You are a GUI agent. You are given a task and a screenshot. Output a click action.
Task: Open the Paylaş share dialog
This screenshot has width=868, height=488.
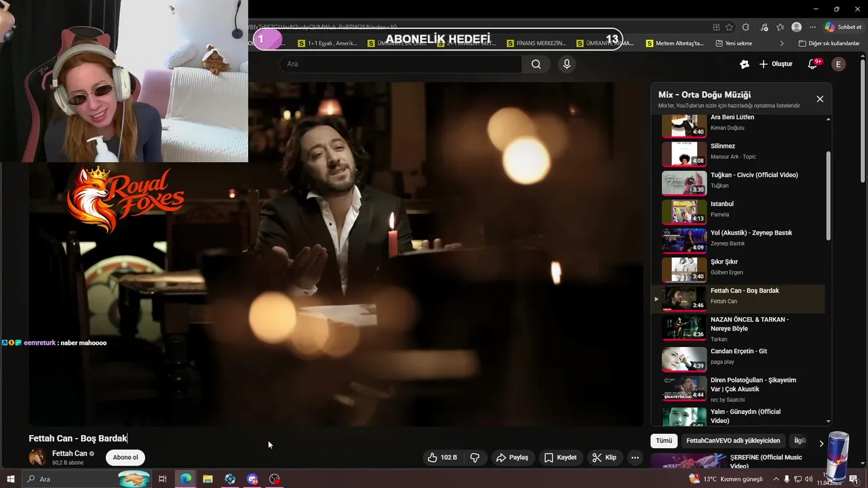pos(512,457)
